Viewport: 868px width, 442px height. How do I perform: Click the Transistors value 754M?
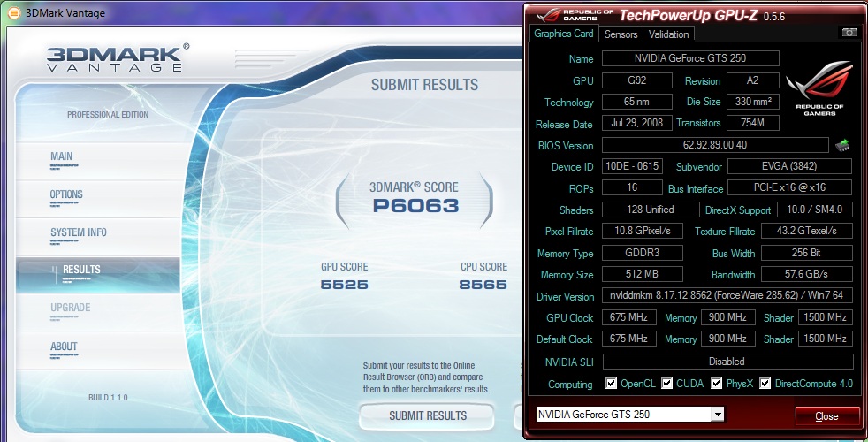[753, 123]
